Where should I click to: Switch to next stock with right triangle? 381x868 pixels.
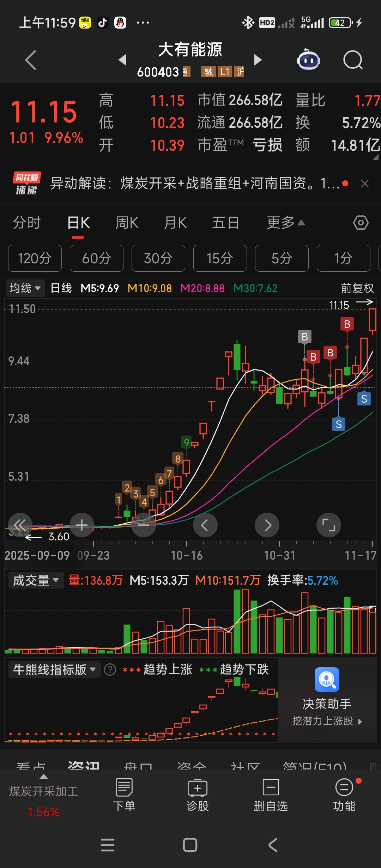tap(258, 60)
